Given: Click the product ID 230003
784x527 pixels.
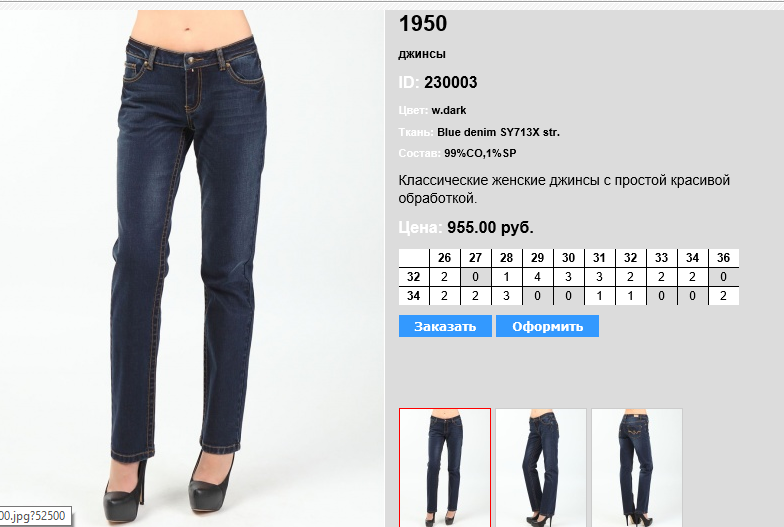Looking at the screenshot, I should [x=450, y=82].
